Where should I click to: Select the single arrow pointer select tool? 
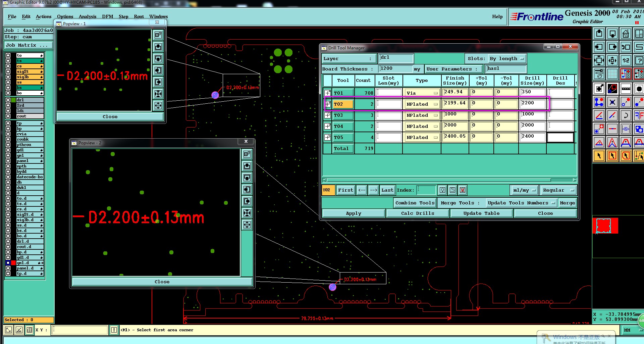(599, 156)
